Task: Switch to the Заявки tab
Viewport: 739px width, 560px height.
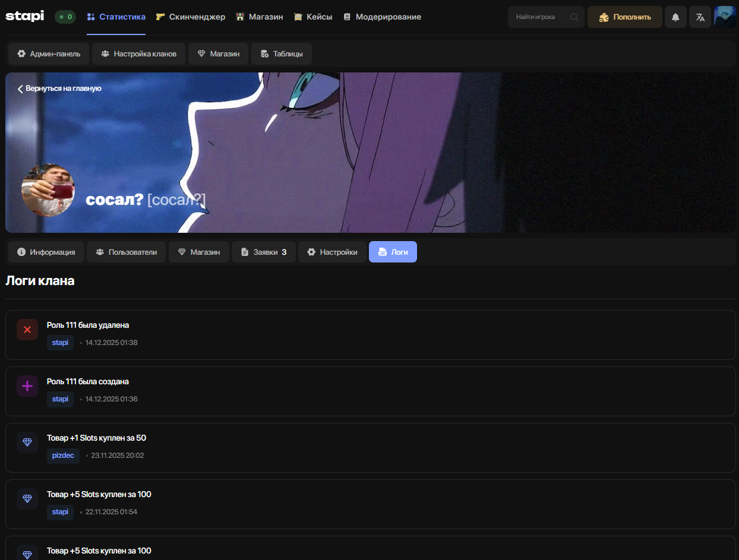Action: (264, 252)
